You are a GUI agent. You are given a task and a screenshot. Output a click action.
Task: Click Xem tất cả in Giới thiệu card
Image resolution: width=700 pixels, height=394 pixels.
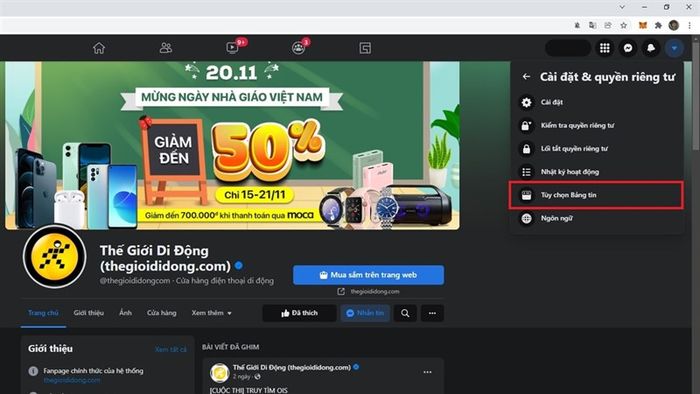(171, 349)
